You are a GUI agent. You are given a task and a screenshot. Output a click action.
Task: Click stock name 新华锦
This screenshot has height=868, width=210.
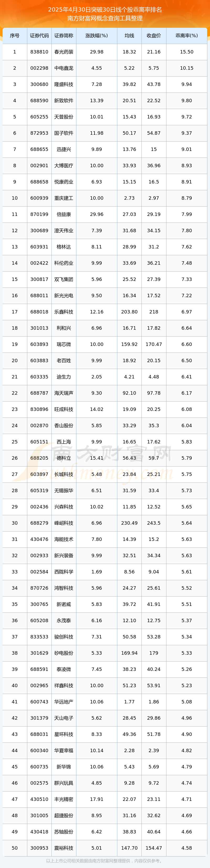64,767
